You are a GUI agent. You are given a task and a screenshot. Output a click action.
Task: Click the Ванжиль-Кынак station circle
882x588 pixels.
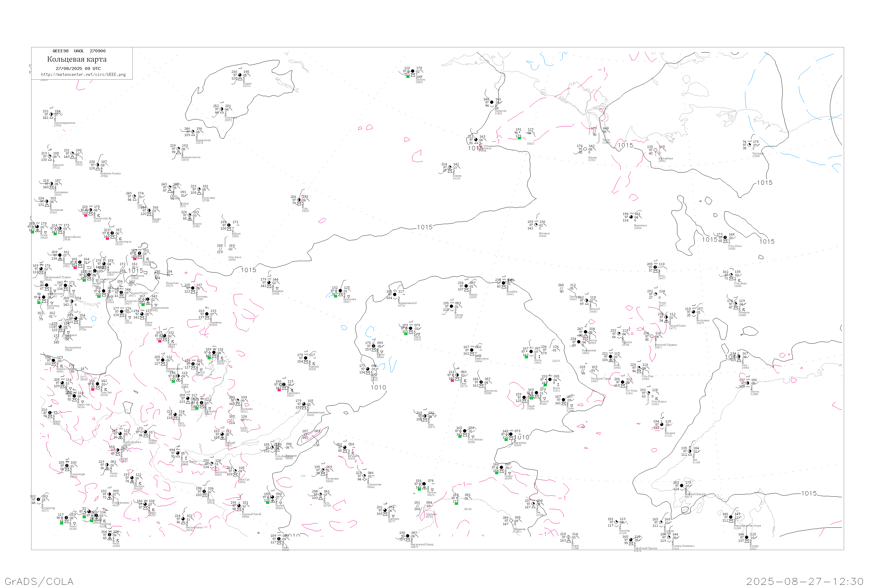[98, 165]
